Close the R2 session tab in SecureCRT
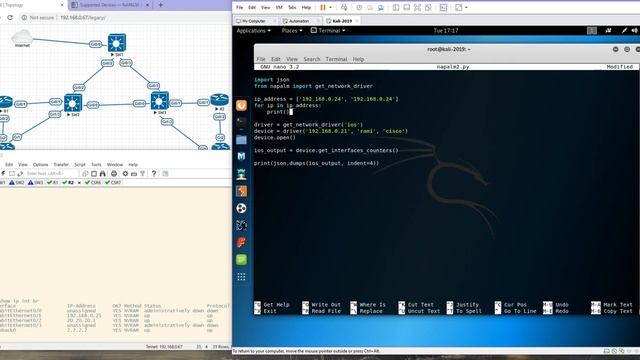 (x=79, y=182)
